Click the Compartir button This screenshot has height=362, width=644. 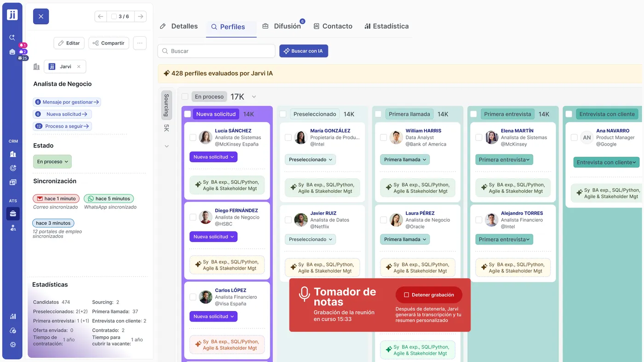click(109, 43)
